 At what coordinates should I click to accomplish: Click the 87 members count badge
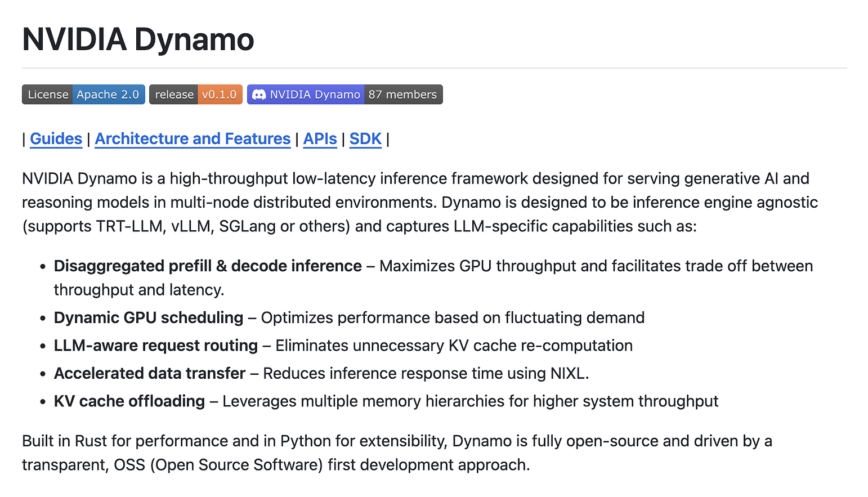point(402,95)
